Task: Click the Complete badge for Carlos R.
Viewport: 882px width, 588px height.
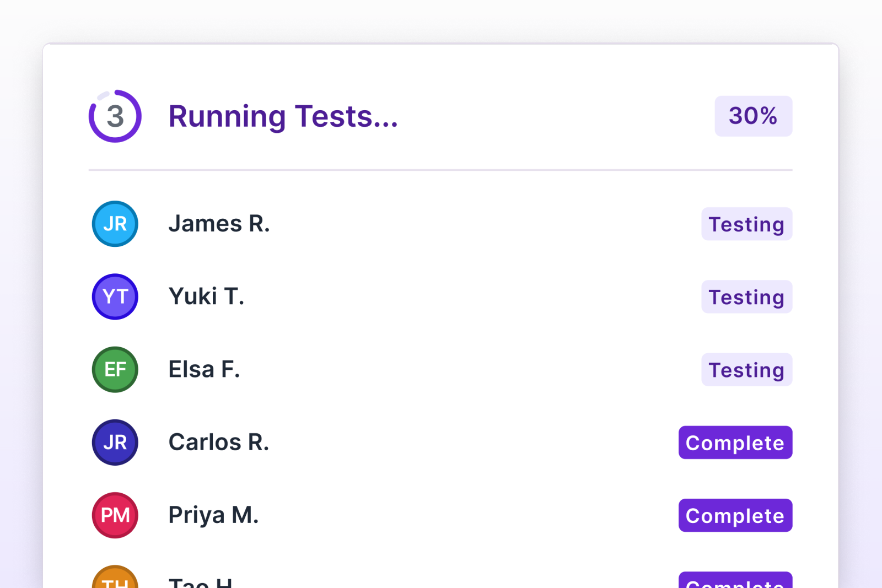Action: pyautogui.click(x=735, y=443)
